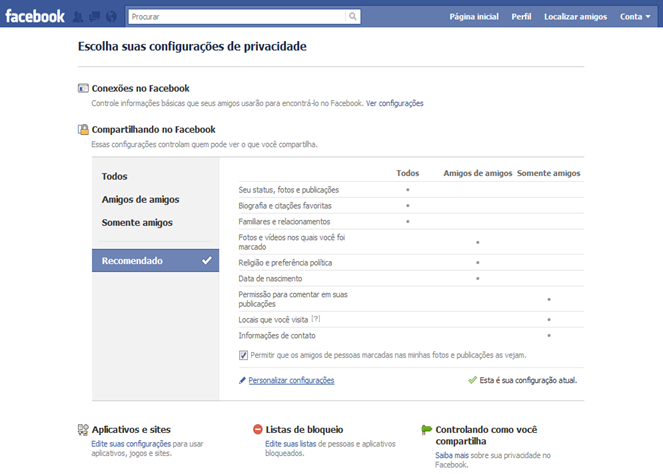This screenshot has height=474, width=663.
Task: Click the Aplicativos e sites icon
Action: point(83,430)
